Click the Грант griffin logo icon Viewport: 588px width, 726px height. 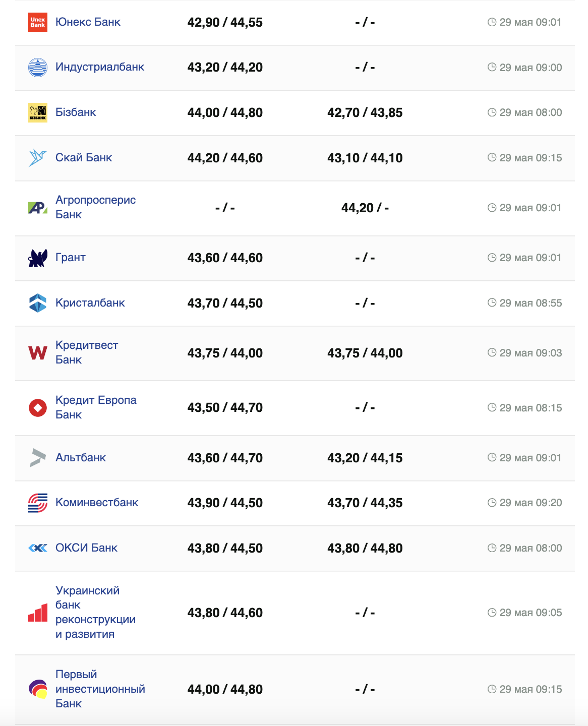tap(38, 258)
